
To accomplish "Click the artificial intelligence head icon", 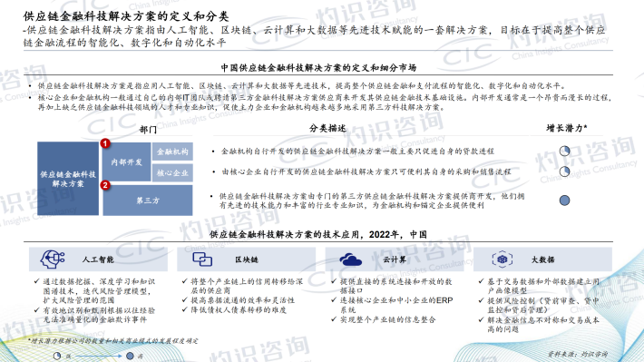I will click(53, 259).
